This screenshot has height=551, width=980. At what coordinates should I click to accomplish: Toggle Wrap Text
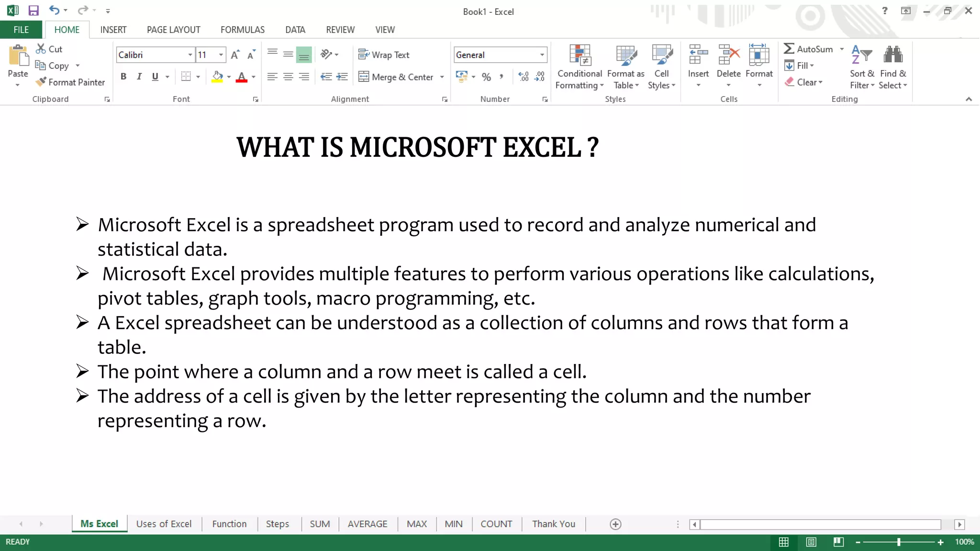tap(384, 55)
